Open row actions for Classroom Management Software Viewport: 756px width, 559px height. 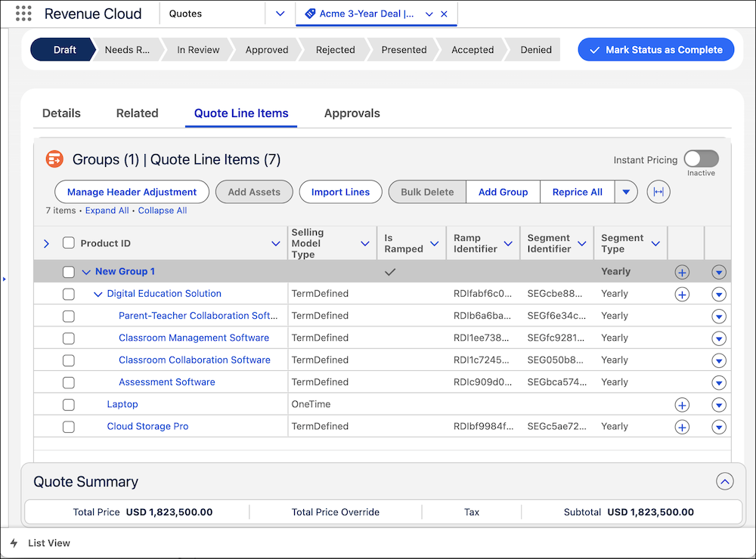[x=719, y=338]
